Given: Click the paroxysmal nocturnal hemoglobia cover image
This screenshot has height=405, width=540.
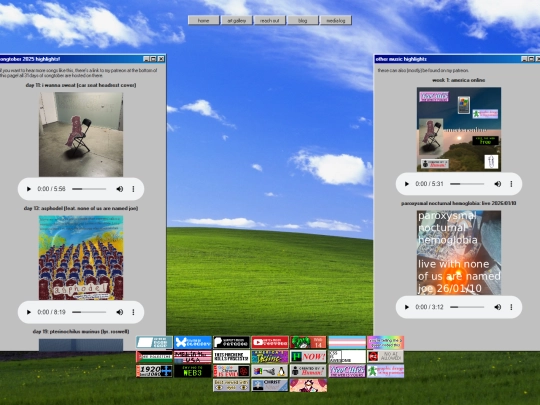Looking at the screenshot, I should tap(459, 252).
